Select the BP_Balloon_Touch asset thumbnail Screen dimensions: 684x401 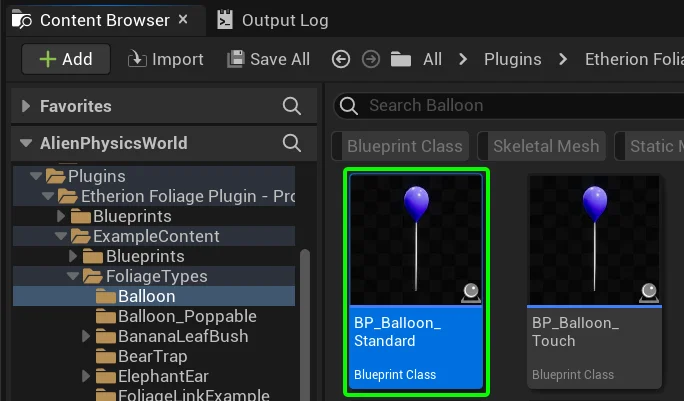[x=594, y=240]
